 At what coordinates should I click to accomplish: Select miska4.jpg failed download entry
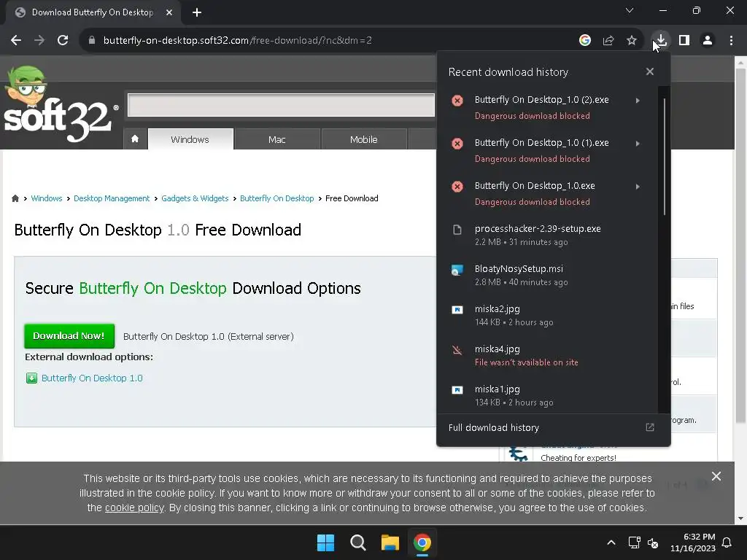click(x=547, y=355)
